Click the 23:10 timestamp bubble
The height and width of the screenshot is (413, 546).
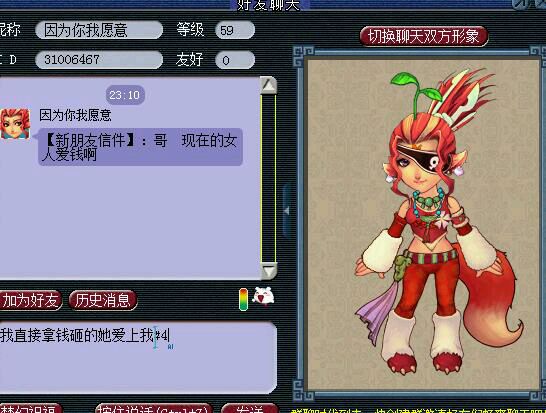tap(125, 95)
